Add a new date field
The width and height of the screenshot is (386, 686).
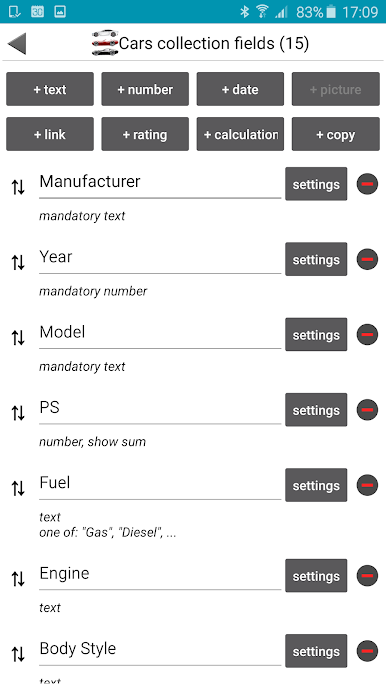[240, 89]
